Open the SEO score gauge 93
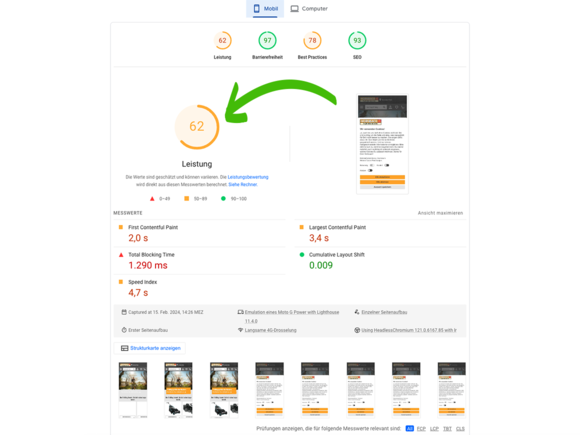Viewport: 580px width, 435px height. tap(357, 40)
